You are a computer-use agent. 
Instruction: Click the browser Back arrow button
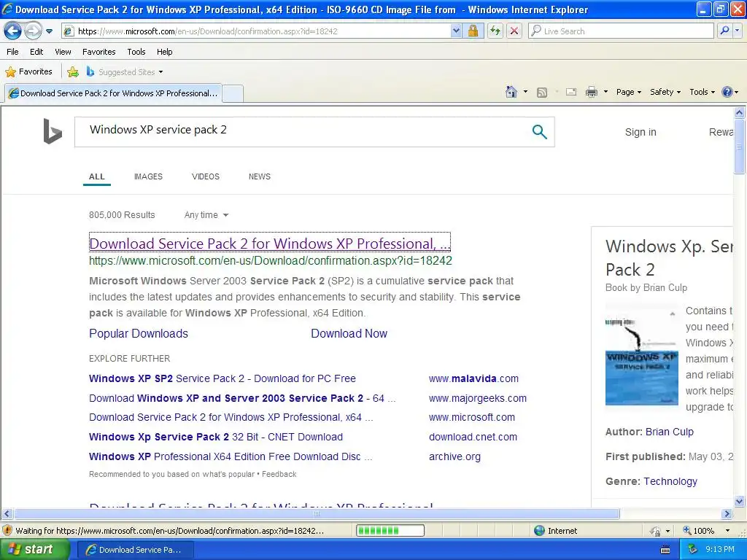point(13,31)
